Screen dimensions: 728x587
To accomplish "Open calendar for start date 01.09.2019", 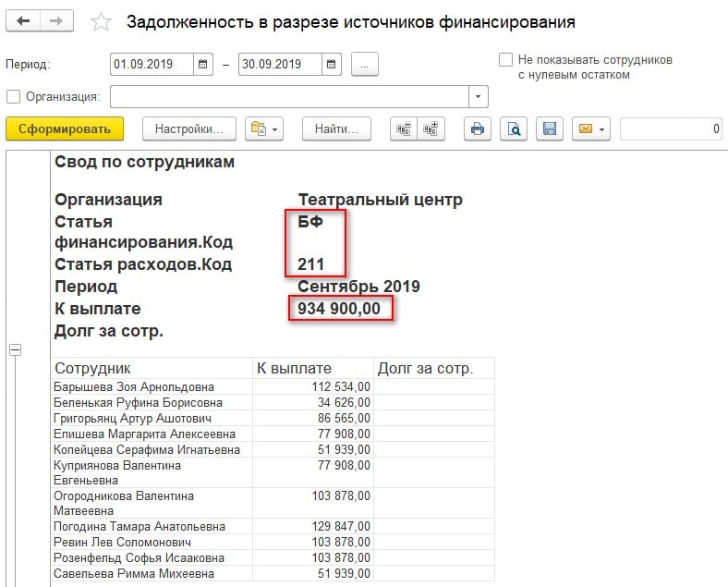I will coord(203,65).
